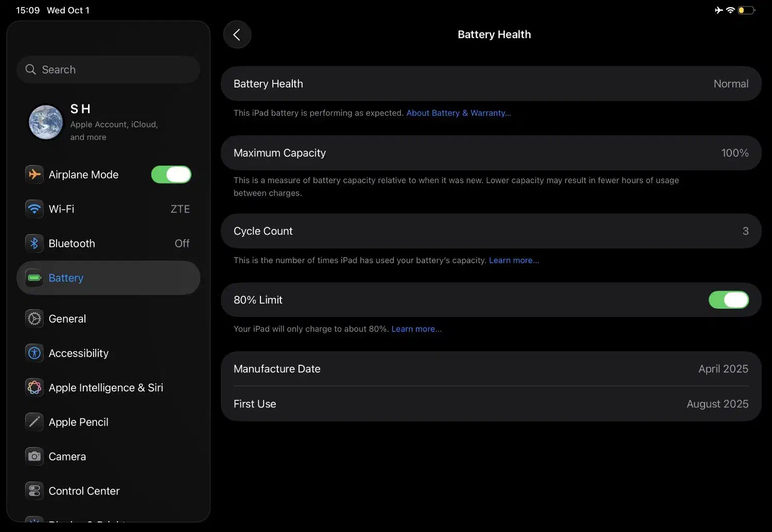Click the Apple Intelligence & Siri icon
772x532 pixels.
point(34,387)
